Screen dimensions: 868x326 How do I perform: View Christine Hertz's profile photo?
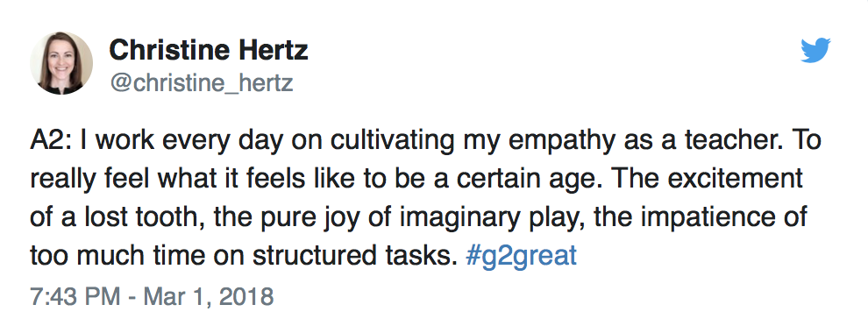pos(60,63)
